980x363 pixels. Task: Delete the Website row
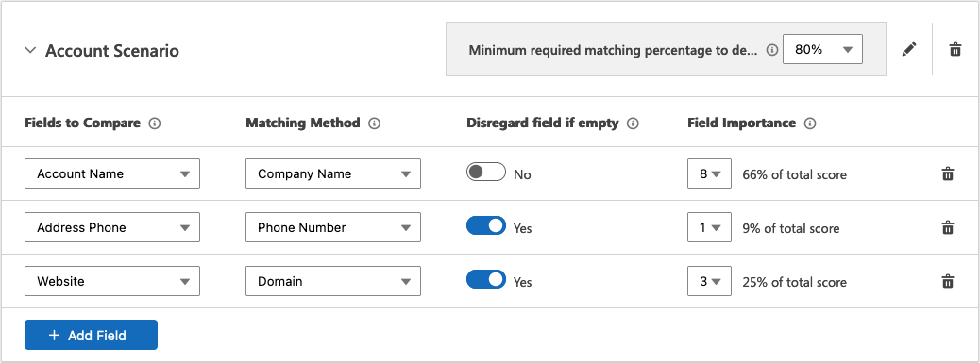point(948,281)
